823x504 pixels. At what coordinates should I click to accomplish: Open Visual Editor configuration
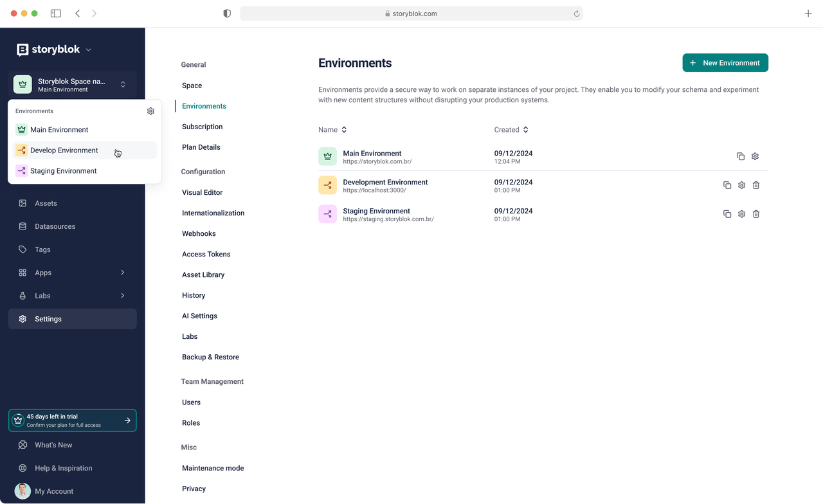(202, 192)
